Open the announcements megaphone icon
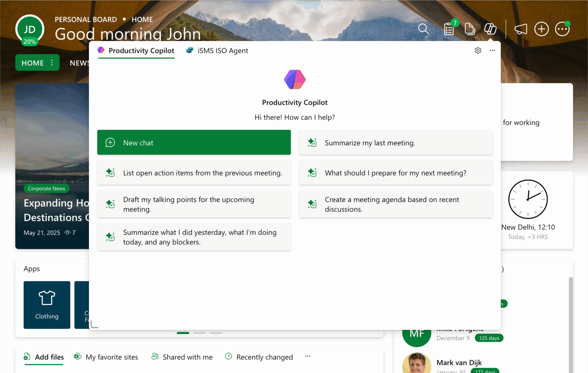Image resolution: width=588 pixels, height=373 pixels. pyautogui.click(x=521, y=29)
